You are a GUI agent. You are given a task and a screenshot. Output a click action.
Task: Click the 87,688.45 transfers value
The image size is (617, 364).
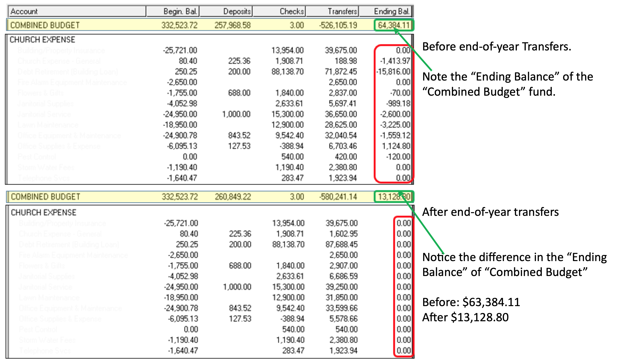click(341, 244)
